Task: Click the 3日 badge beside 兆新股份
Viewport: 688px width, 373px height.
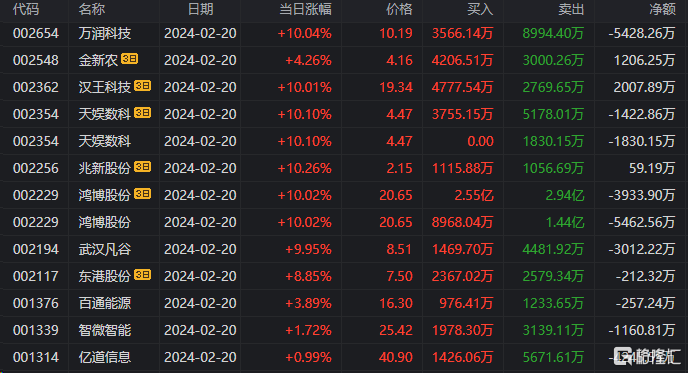Action: pos(143,167)
